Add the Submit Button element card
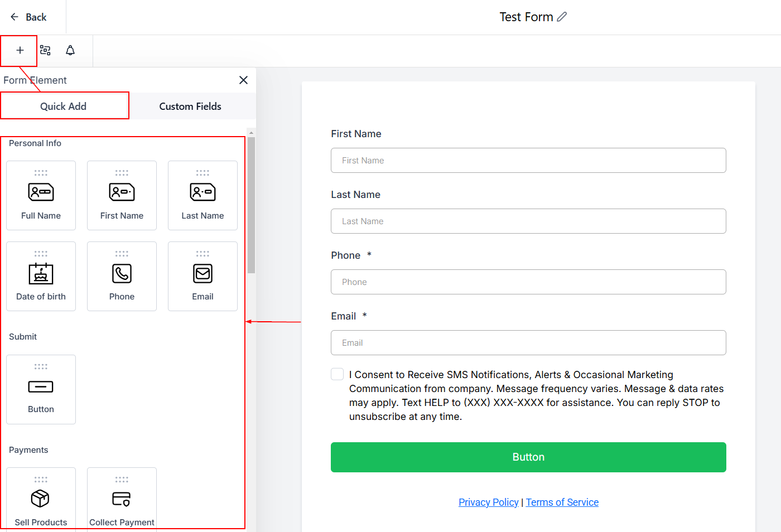Screen dimensions: 781x532 pos(41,389)
